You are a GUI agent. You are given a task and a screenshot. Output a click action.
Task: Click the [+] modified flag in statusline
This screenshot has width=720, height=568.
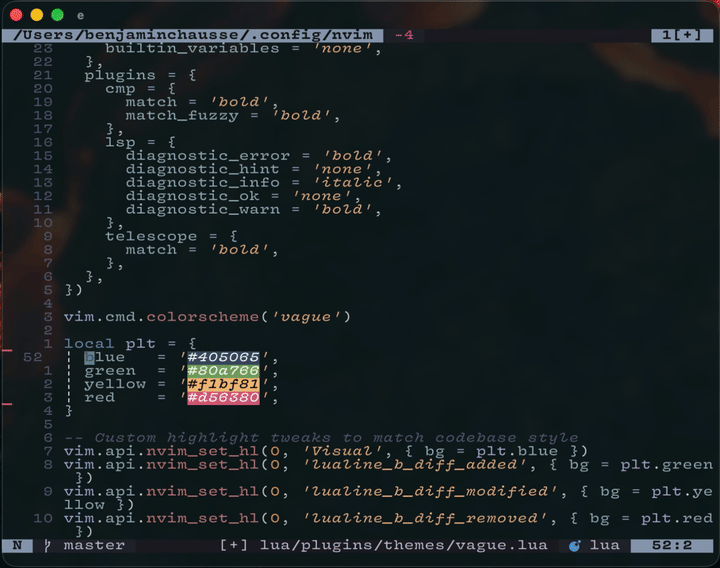click(x=234, y=546)
